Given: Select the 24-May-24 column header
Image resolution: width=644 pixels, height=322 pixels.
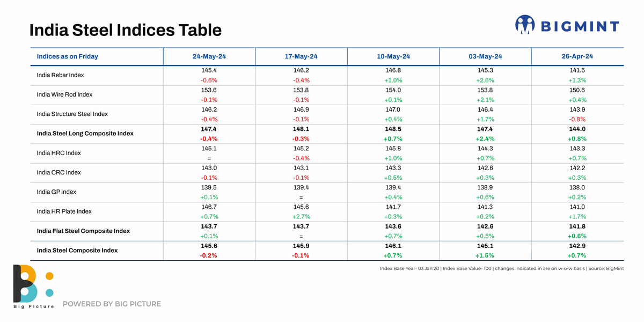Looking at the screenshot, I should (x=209, y=56).
